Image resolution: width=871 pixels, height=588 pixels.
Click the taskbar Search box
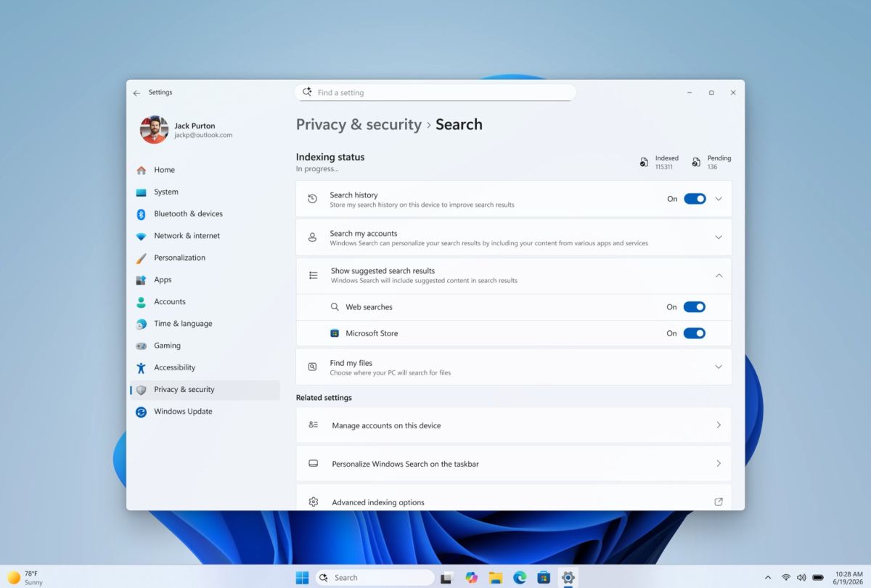coord(375,577)
